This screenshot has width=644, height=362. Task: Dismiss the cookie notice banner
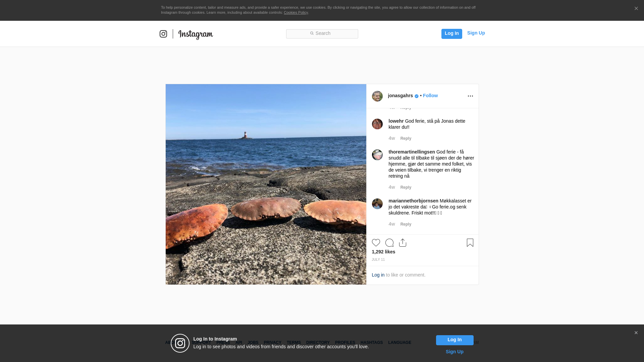[x=636, y=9]
